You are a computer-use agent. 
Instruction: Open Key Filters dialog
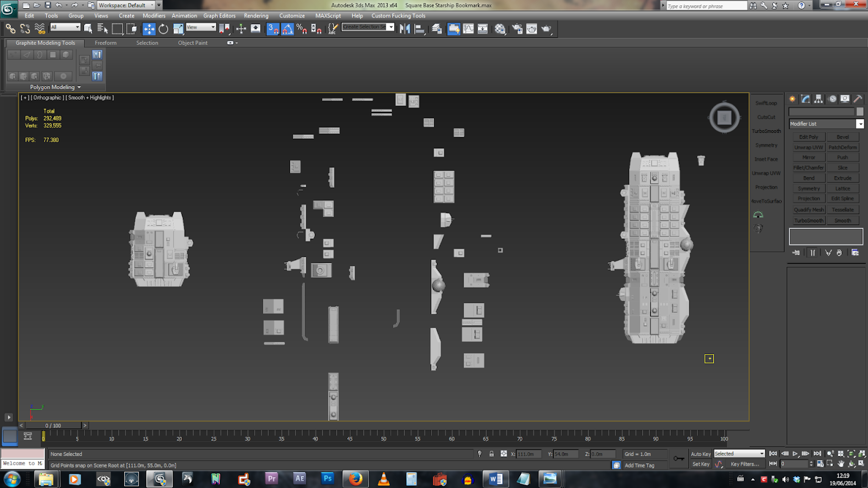745,464
